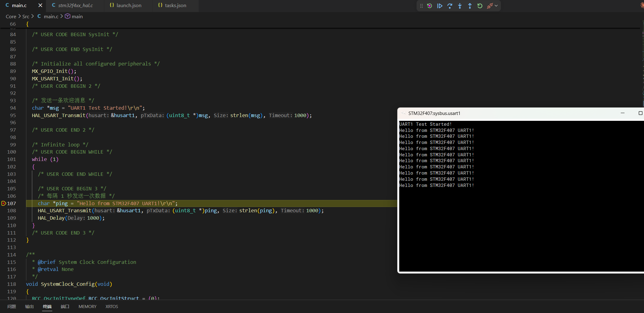644x313 pixels.
Task: Open the stm32f4xx_hal.c tab
Action: click(x=75, y=6)
